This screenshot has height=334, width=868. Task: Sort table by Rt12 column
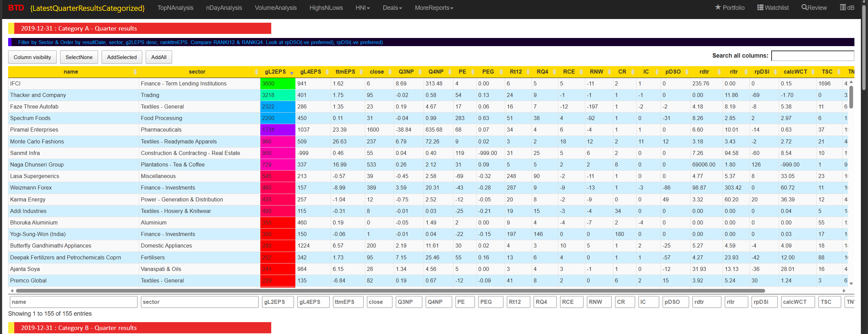point(518,72)
